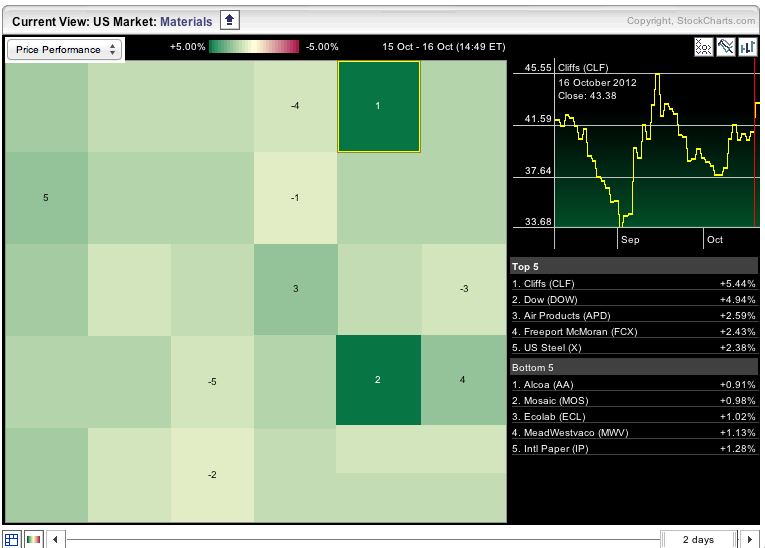Viewport: 765px width, 548px height.
Task: Click the date slider track
Action: 363,540
